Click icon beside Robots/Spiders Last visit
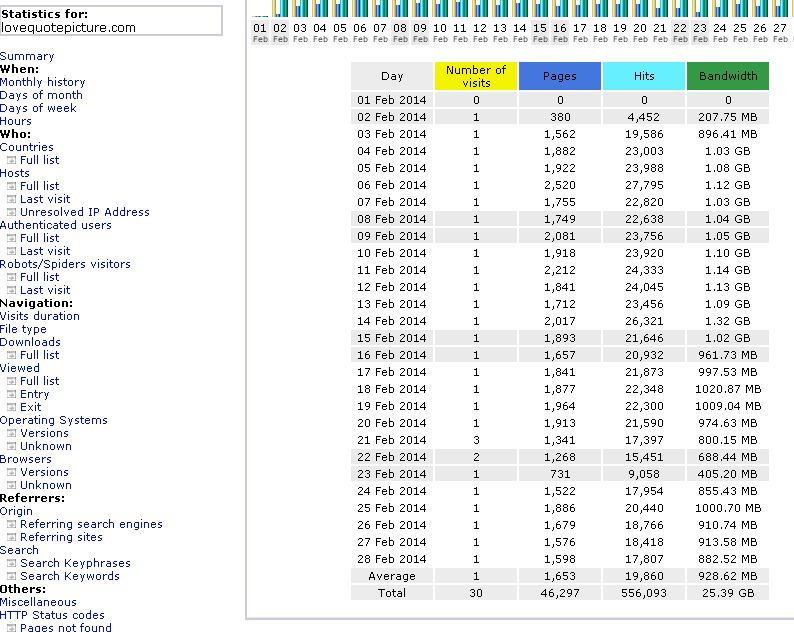The width and height of the screenshot is (794, 632). point(11,290)
